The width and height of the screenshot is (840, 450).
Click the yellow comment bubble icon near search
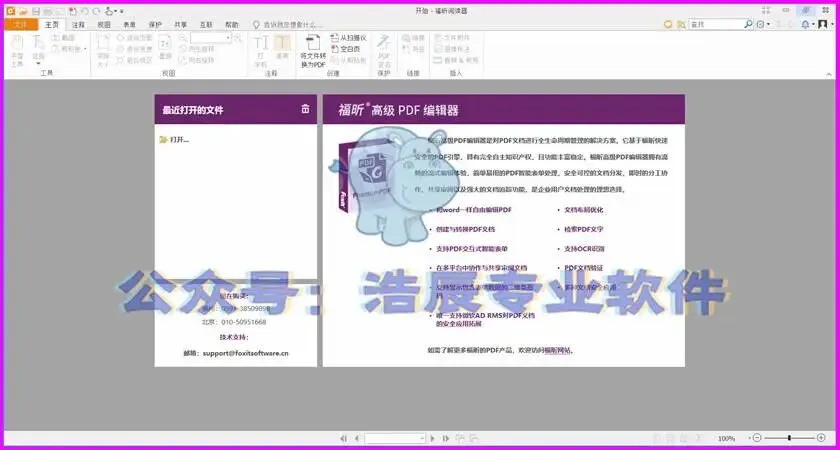tap(668, 25)
